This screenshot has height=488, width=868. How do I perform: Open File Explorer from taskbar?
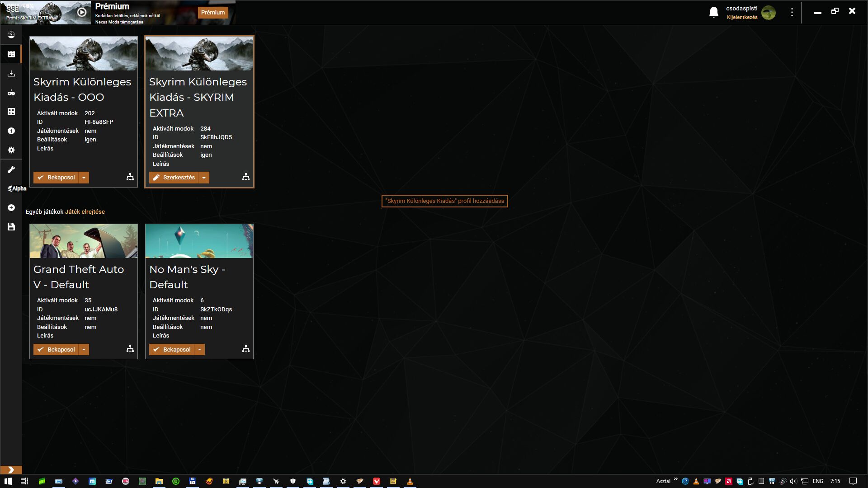[159, 481]
